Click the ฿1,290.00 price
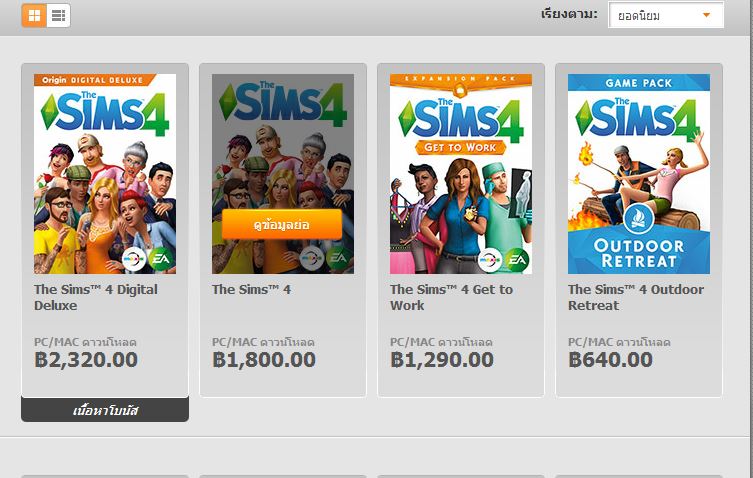753x478 pixels. (442, 360)
